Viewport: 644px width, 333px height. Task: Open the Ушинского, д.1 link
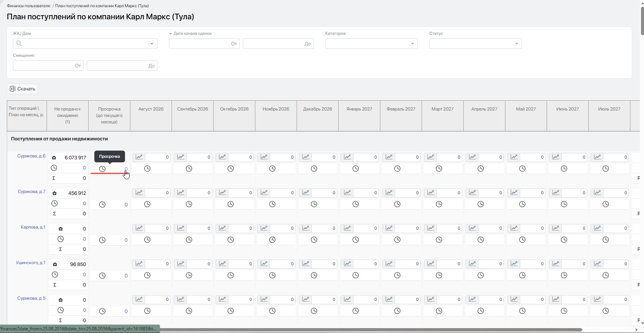31,263
